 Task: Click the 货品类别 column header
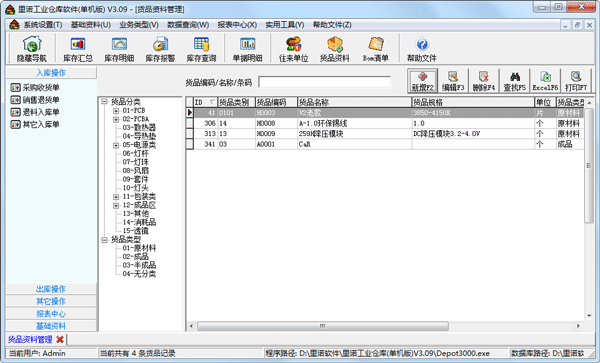[236, 102]
